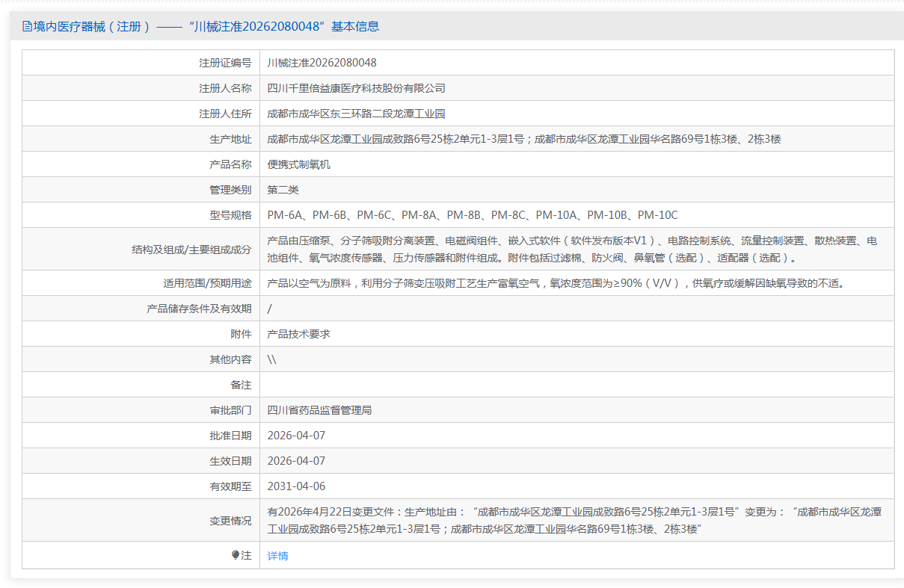Click the 管理类别 label

pyautogui.click(x=230, y=190)
